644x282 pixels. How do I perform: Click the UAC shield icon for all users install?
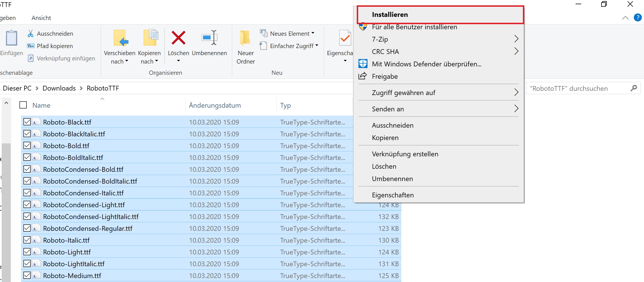(363, 27)
